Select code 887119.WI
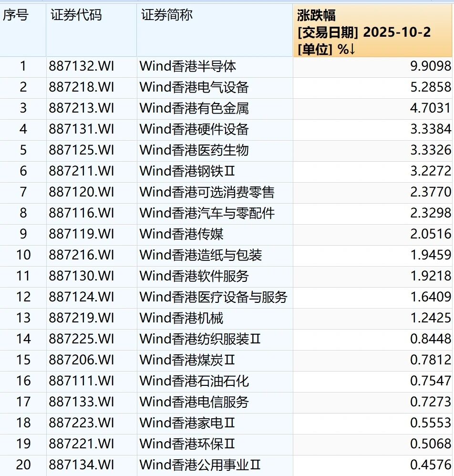This screenshot has width=454, height=476. pyautogui.click(x=82, y=234)
